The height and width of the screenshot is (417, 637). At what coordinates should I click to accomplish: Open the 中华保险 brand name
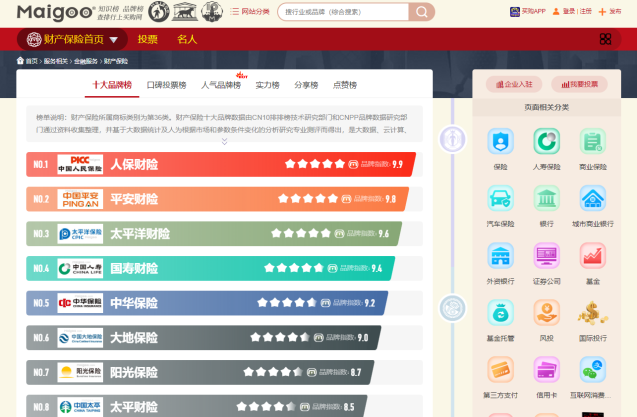click(x=134, y=303)
